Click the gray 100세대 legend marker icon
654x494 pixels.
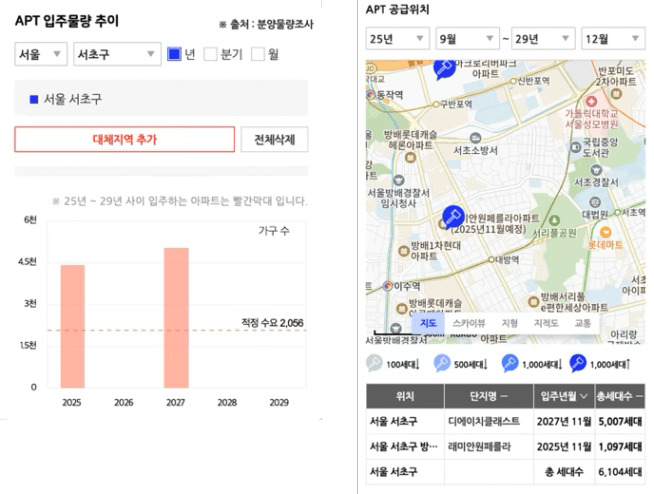point(374,363)
